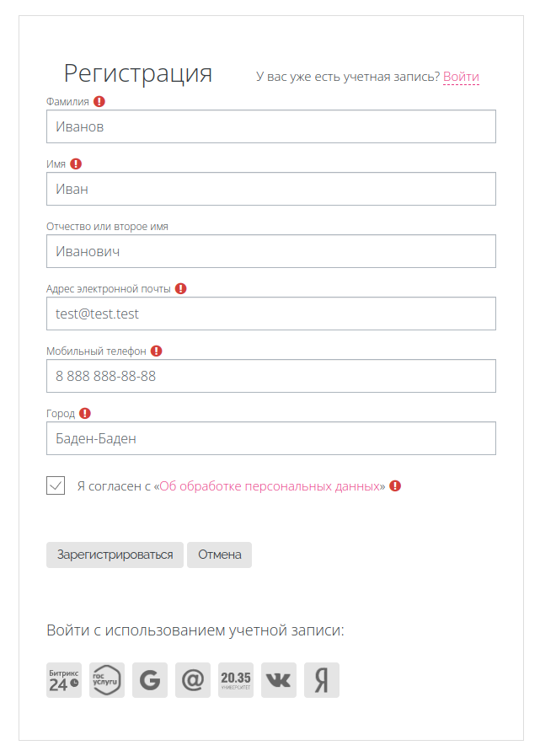Sign in with VK icon
The width and height of the screenshot is (540, 756).
(x=279, y=680)
